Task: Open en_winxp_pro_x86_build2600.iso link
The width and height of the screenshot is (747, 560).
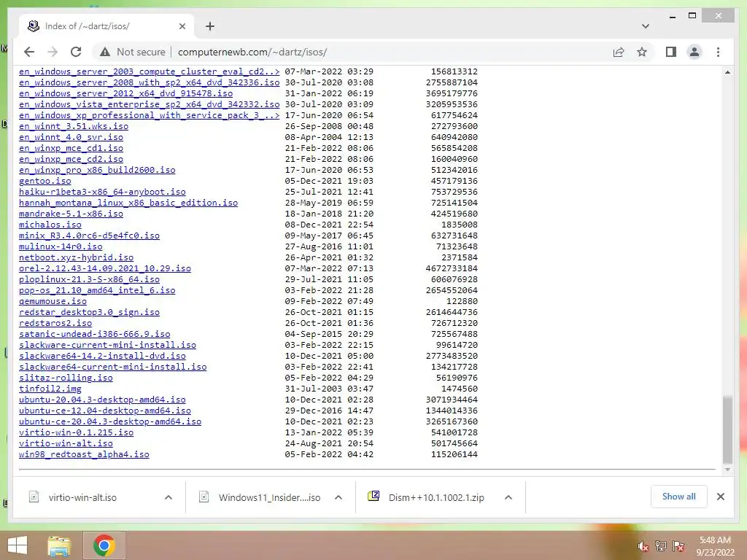Action: click(x=97, y=170)
